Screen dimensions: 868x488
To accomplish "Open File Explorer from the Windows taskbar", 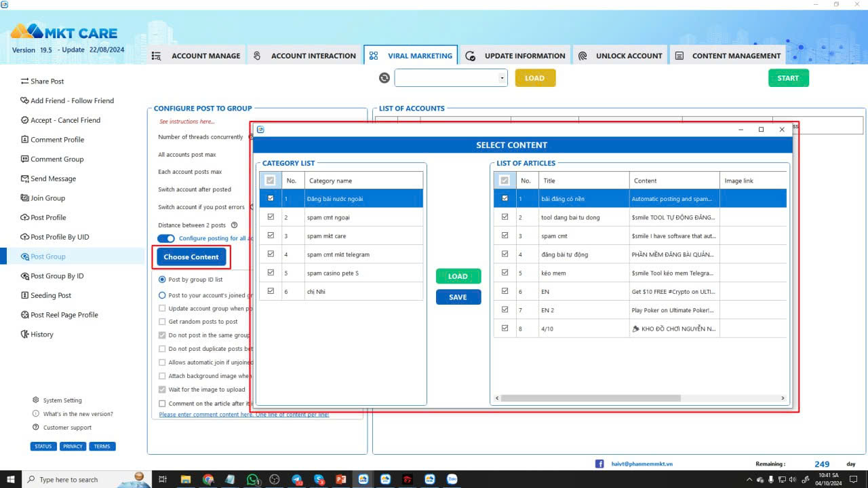I will point(186,479).
